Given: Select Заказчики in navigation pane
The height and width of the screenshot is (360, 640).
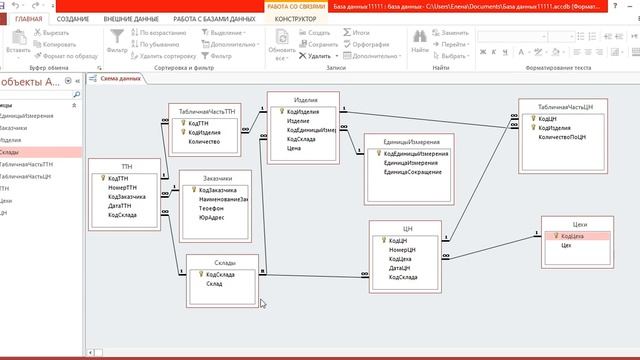Looking at the screenshot, I should (x=13, y=128).
